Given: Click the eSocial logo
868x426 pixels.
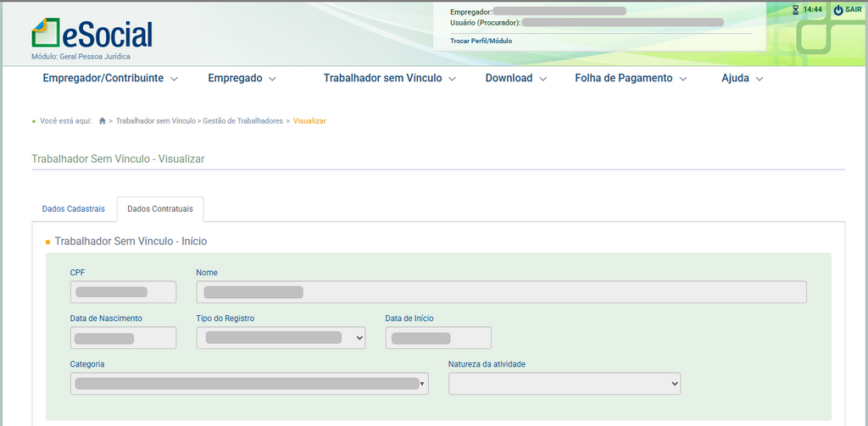Looking at the screenshot, I should (92, 34).
